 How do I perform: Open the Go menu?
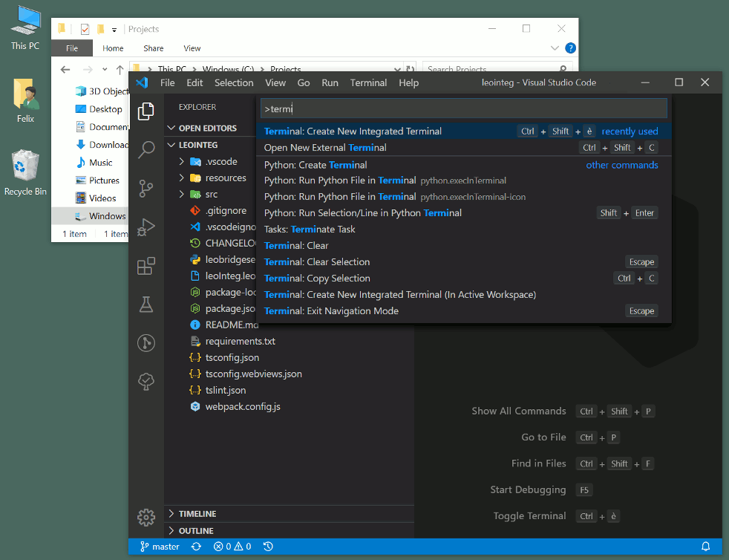pos(303,82)
